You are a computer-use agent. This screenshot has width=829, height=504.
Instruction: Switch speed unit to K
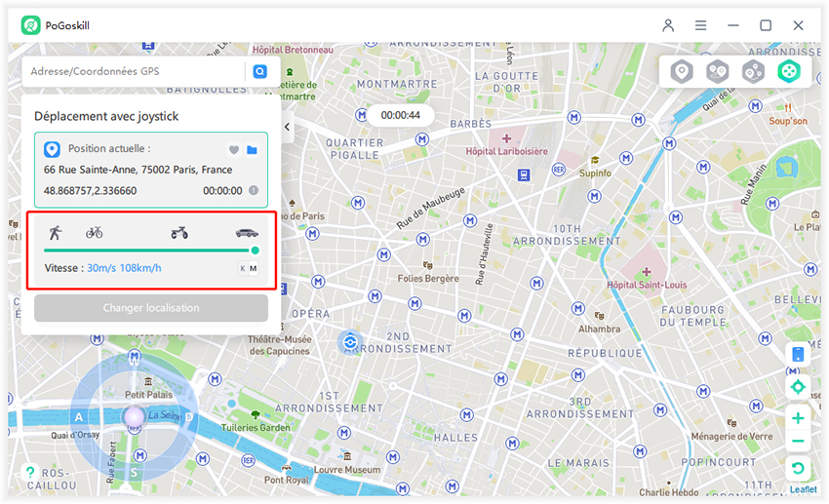coord(243,268)
